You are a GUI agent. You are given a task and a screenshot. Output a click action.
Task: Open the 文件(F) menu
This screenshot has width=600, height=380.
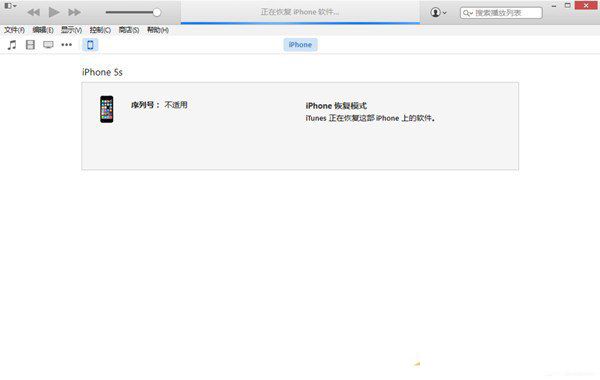point(14,30)
